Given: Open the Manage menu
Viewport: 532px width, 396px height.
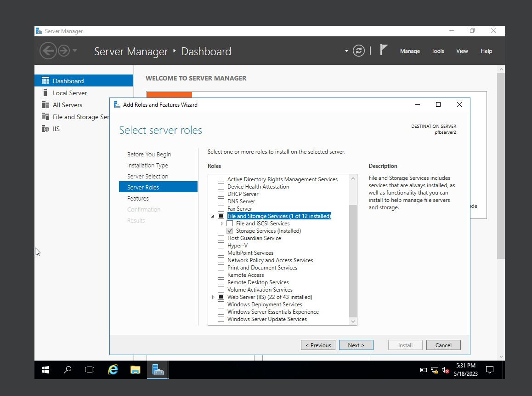Looking at the screenshot, I should click(409, 51).
